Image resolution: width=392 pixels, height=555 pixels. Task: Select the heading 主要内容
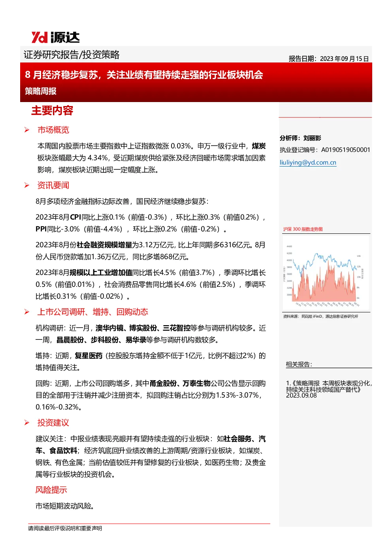[52, 111]
